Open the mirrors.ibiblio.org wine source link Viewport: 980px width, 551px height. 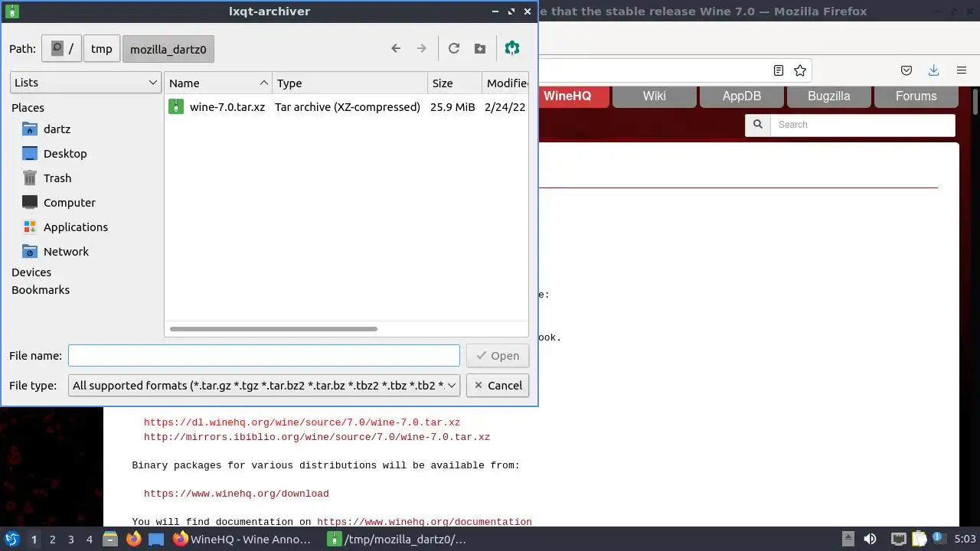coord(317,437)
